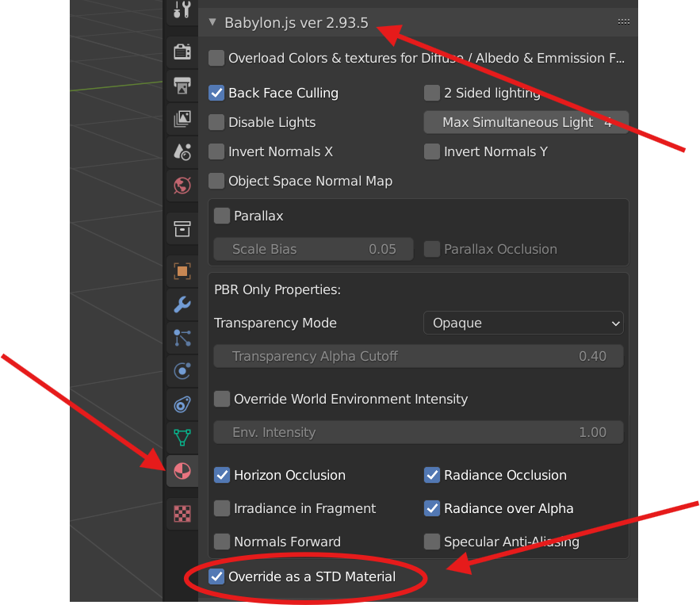Open the World properties tab
700x605 pixels.
(x=182, y=186)
